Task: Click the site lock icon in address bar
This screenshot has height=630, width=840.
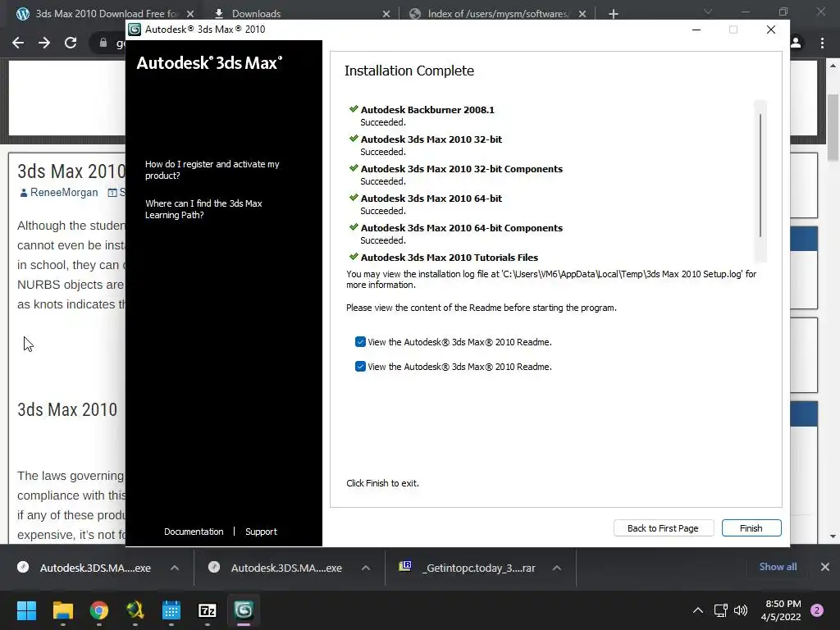Action: 103,43
